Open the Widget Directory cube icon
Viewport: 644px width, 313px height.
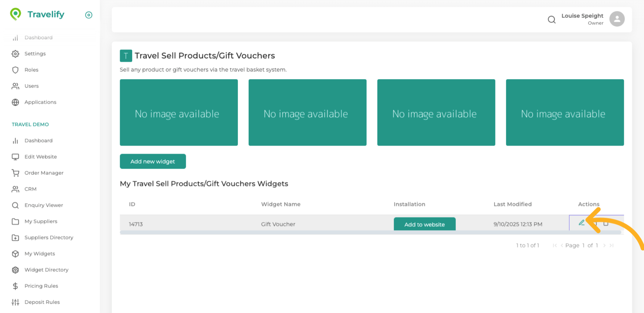pyautogui.click(x=15, y=270)
